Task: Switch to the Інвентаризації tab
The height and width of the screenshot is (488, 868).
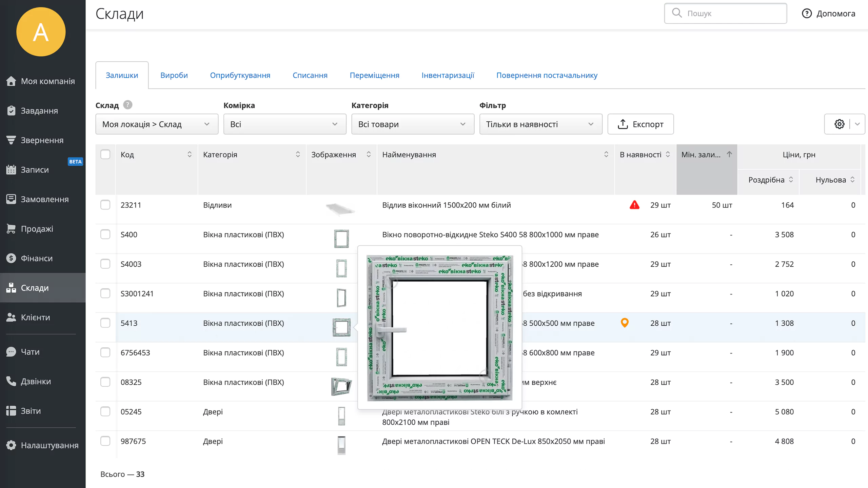Action: pos(448,75)
